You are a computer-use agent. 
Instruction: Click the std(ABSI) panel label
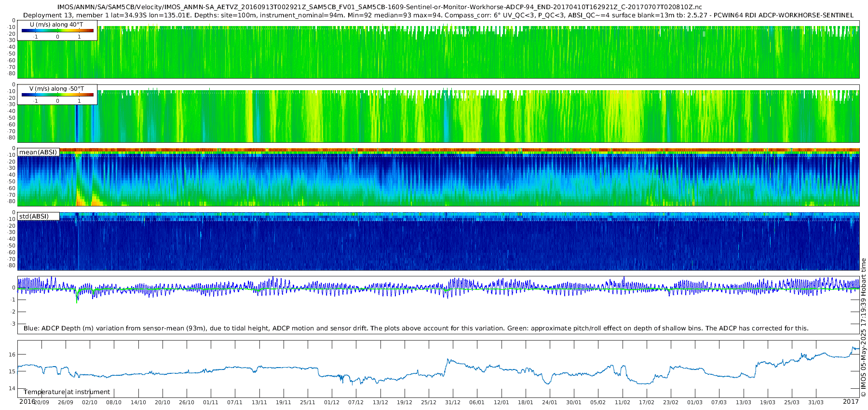point(34,216)
